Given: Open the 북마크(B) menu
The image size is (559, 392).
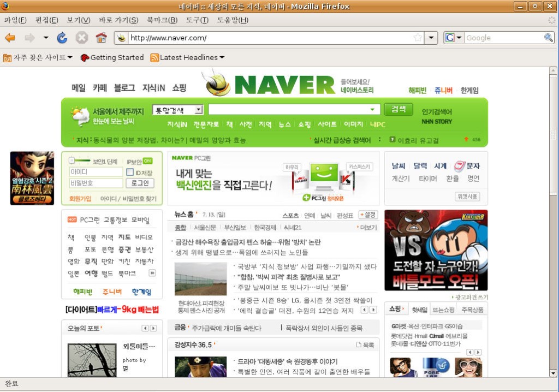Looking at the screenshot, I should (162, 20).
